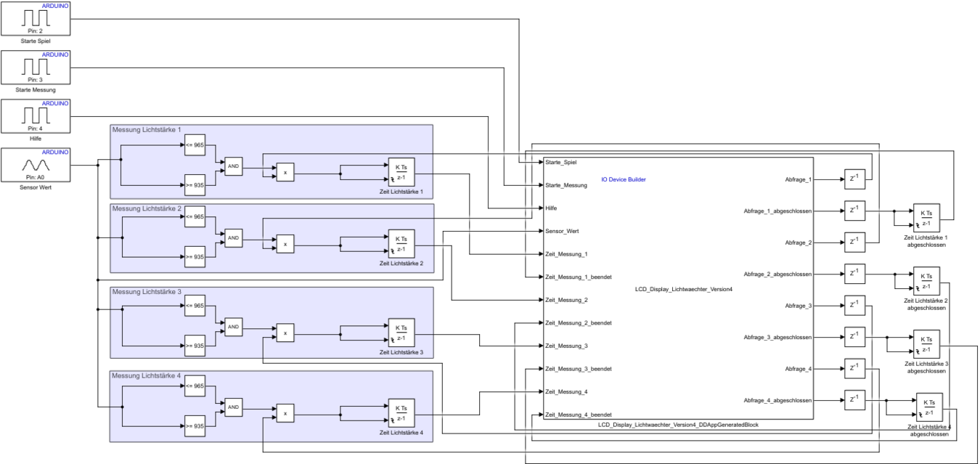Click the LCD_Display_Lichtwaechter_Version4 block label

point(683,289)
